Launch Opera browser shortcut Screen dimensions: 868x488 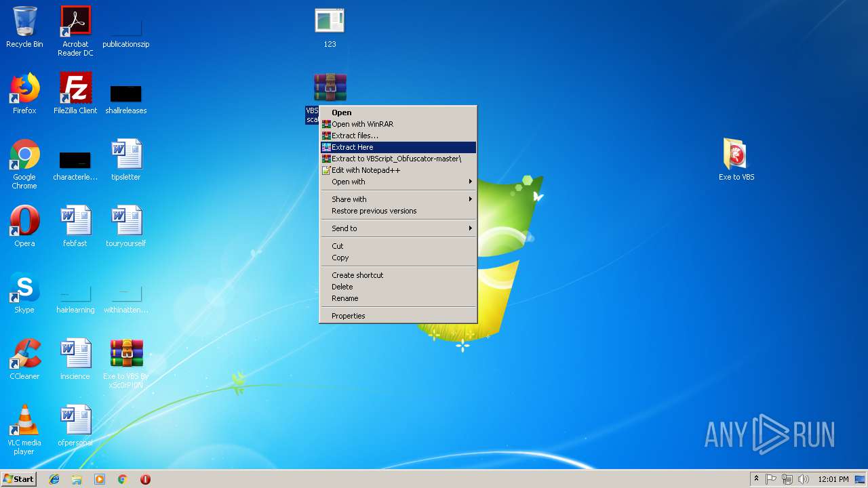click(24, 226)
